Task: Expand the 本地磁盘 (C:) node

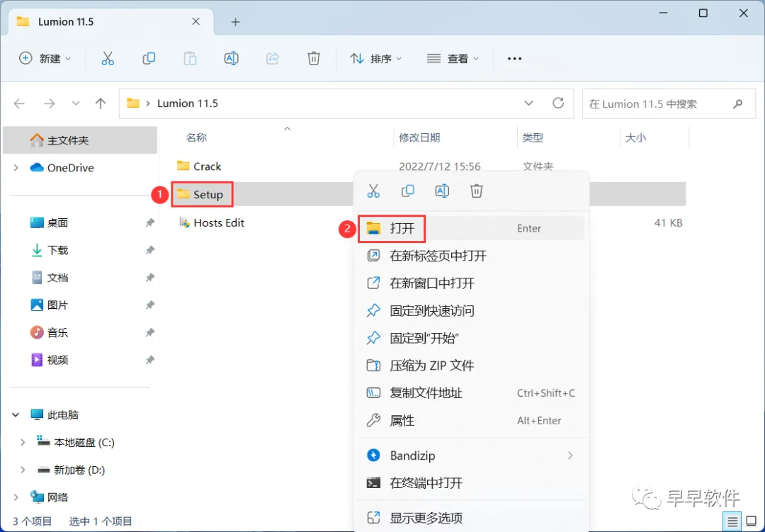Action: [23, 442]
